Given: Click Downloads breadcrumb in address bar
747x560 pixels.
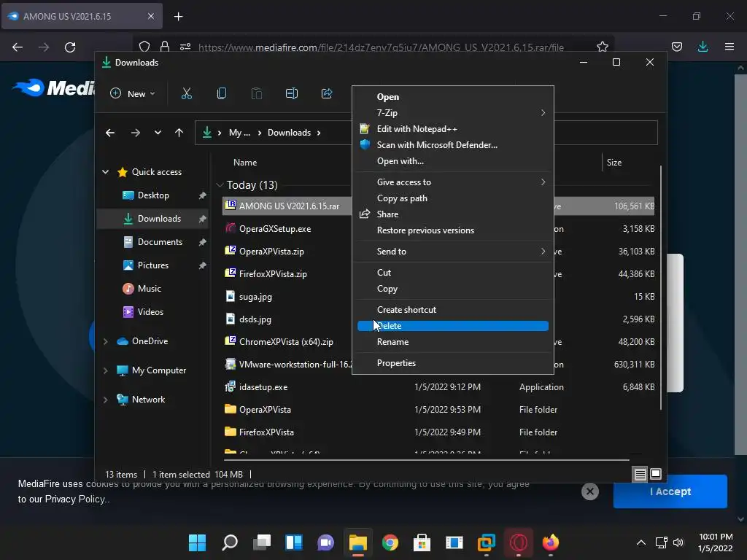Looking at the screenshot, I should coord(289,133).
